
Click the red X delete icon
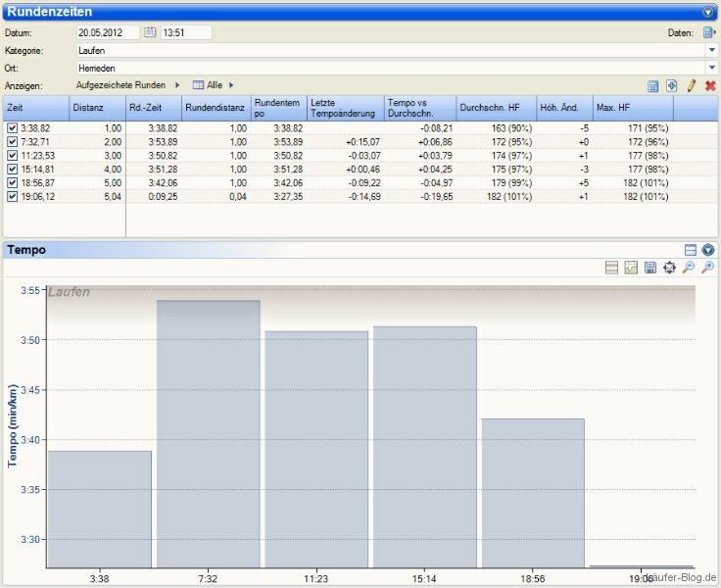point(710,85)
